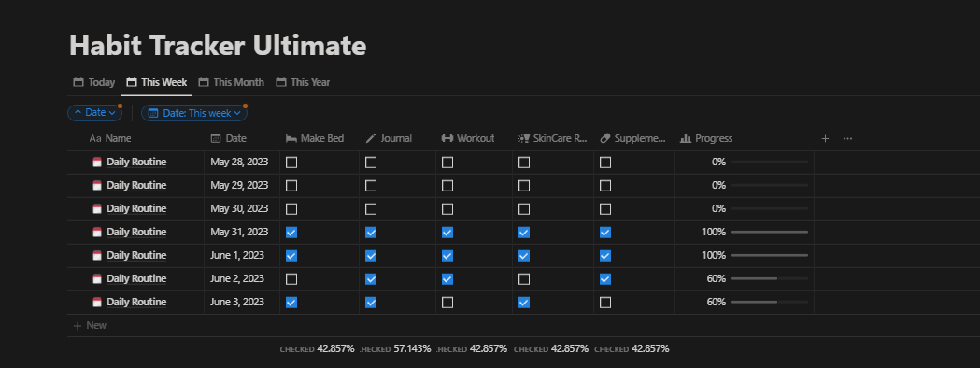Open the SkinCare column header menu
Screen dimensions: 980x368
[x=553, y=139]
